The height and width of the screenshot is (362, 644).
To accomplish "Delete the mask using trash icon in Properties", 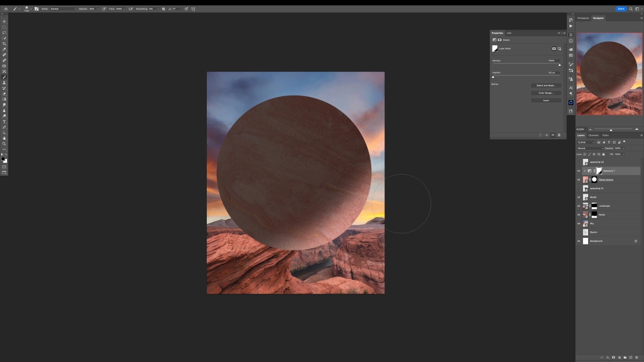I will 558,135.
